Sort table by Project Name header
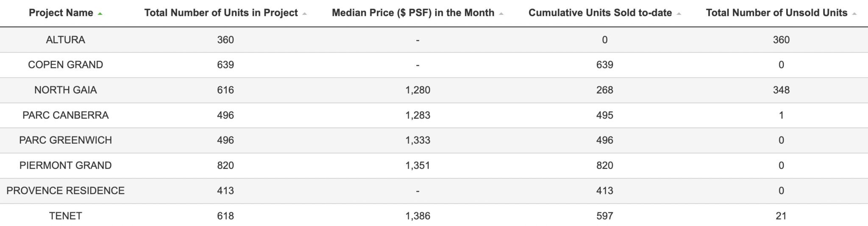The height and width of the screenshot is (226, 868). [61, 13]
